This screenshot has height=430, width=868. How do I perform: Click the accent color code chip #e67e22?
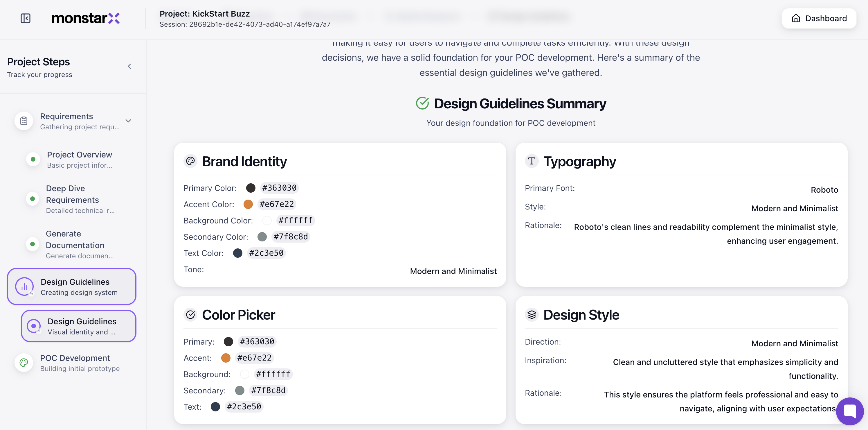[276, 204]
